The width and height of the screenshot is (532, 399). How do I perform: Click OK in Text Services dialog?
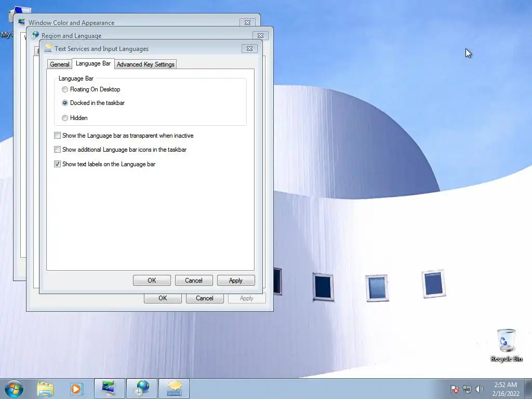(x=152, y=281)
